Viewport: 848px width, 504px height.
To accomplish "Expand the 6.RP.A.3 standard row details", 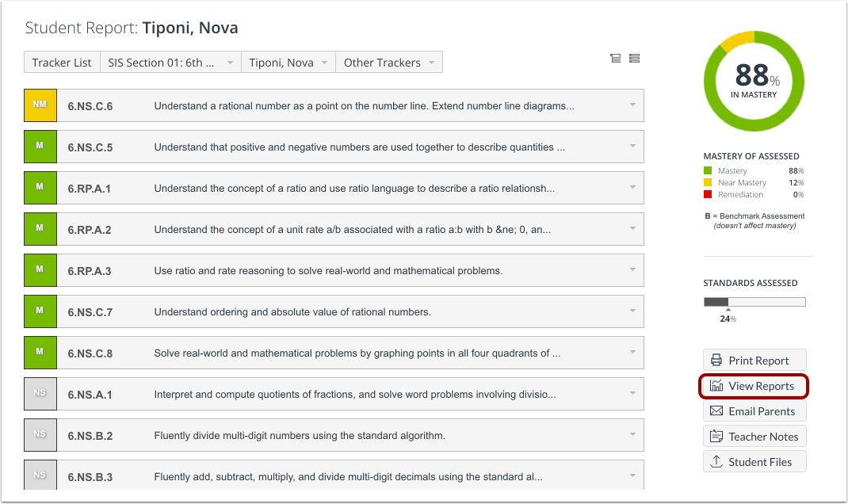I will (x=632, y=270).
